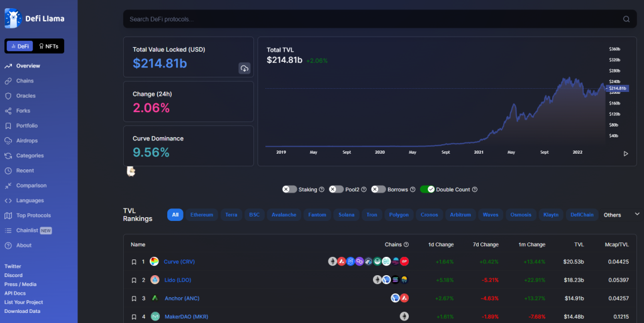Screen dimensions: 644x323
Task: Open the Portfolio page
Action: pos(21,126)
